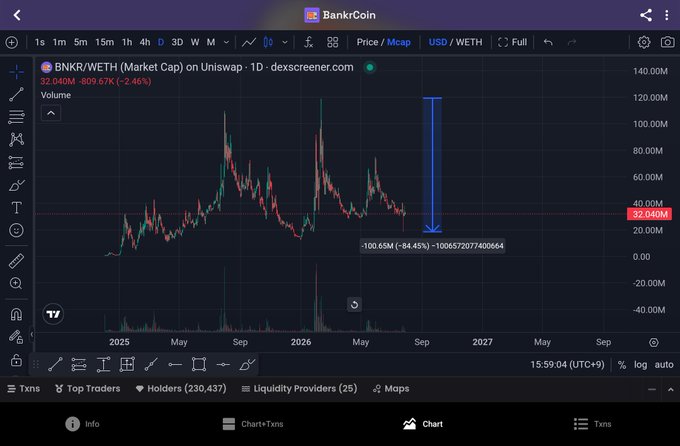Screen dimensions: 680x446
Task: Select the 1h timeframe
Action: [127, 42]
